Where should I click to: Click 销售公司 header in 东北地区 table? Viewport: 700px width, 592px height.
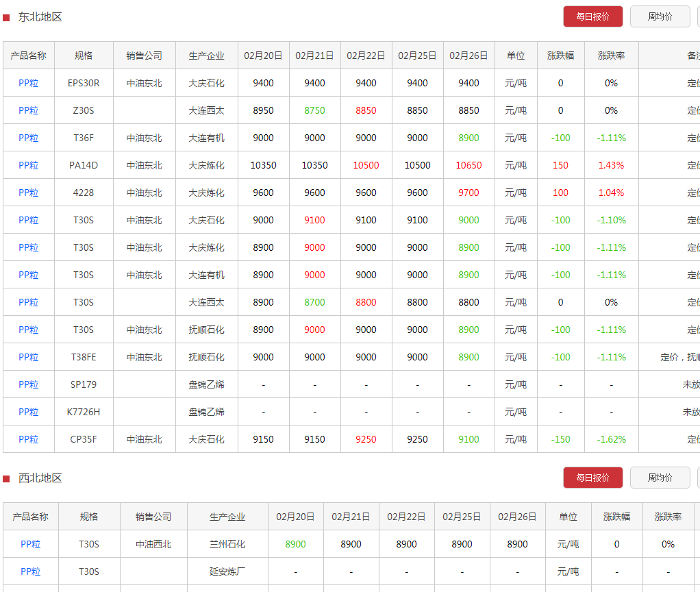tap(145, 56)
